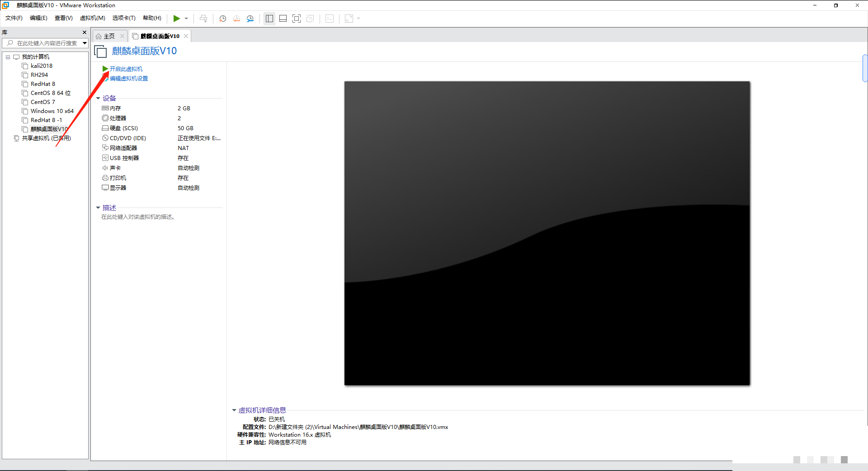This screenshot has width=868, height=471.
Task: Click the 硬盘 (SCSI) device icon
Action: 105,128
